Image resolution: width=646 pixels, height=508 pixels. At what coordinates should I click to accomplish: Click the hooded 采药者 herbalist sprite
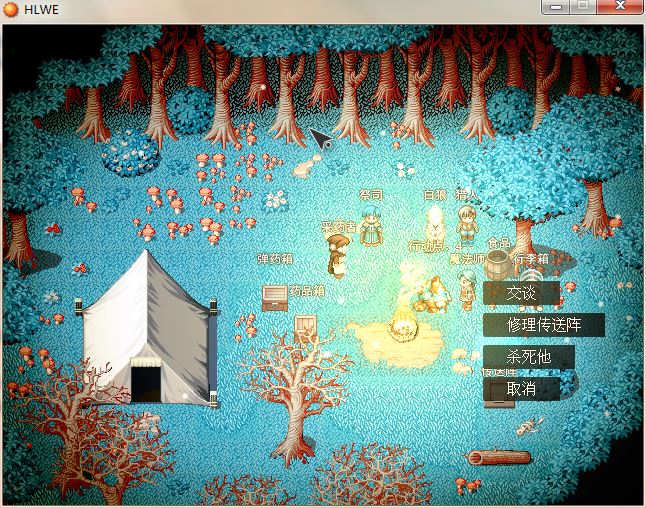[x=338, y=255]
